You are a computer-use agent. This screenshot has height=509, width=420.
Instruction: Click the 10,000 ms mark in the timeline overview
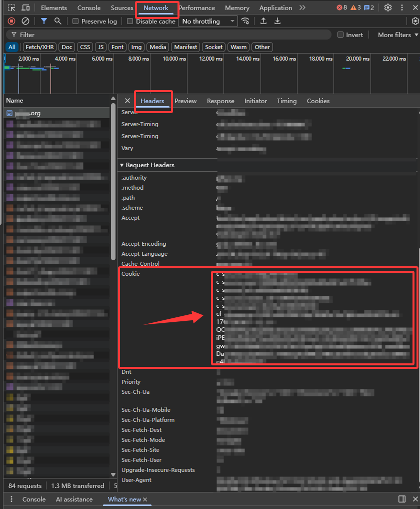point(174,59)
